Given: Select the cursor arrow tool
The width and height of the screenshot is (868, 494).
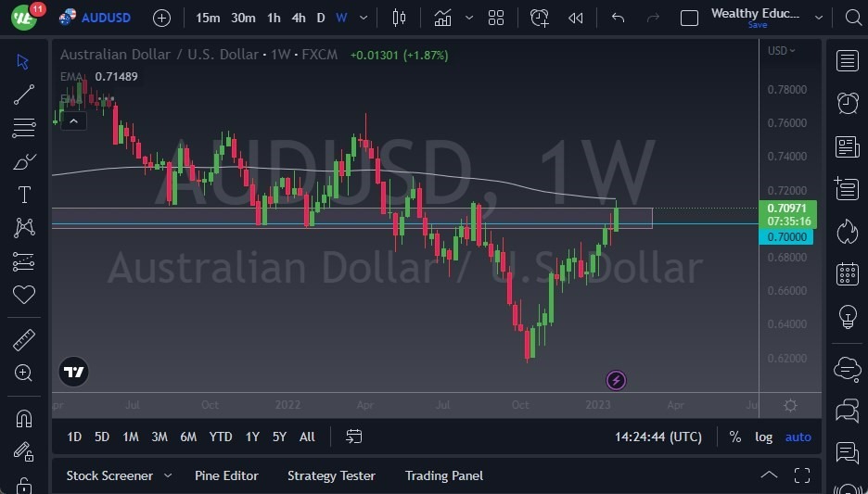Looking at the screenshot, I should pyautogui.click(x=23, y=61).
